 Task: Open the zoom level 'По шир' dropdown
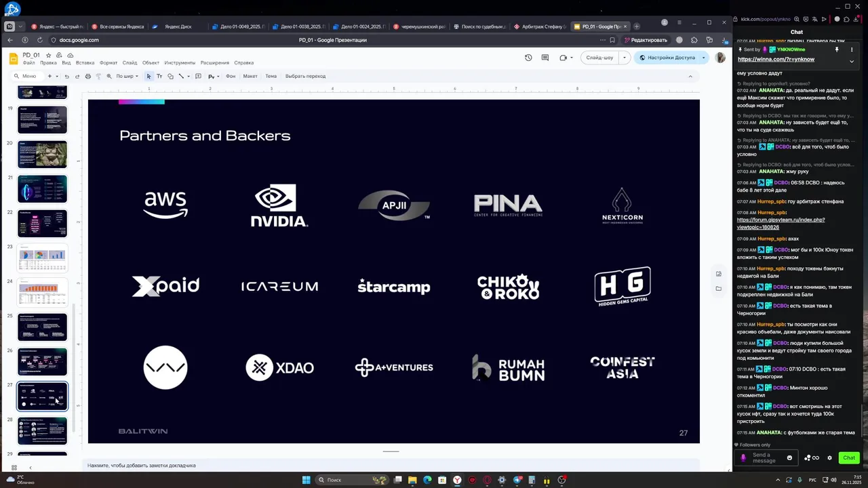coord(127,76)
